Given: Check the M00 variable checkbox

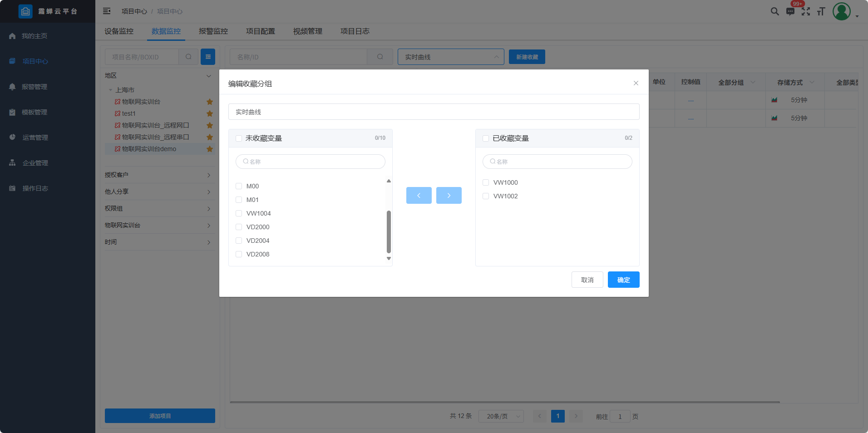Looking at the screenshot, I should click(x=239, y=186).
